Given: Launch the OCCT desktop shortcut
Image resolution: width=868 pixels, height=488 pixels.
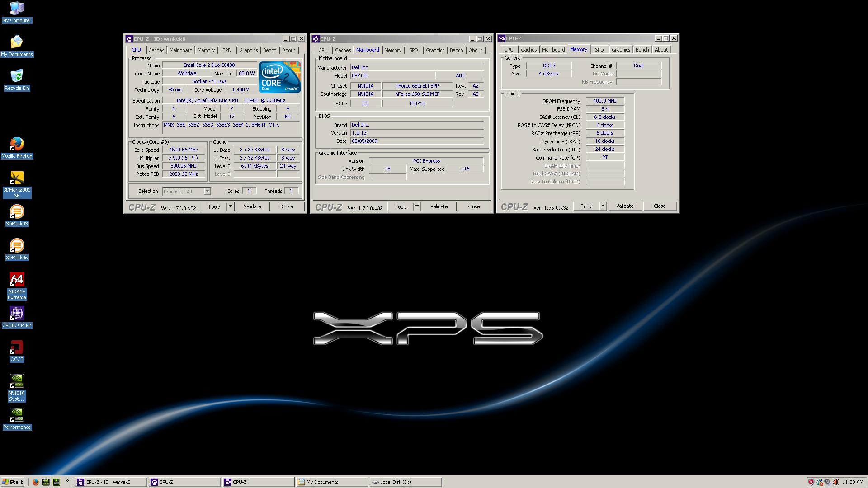Looking at the screenshot, I should point(17,351).
